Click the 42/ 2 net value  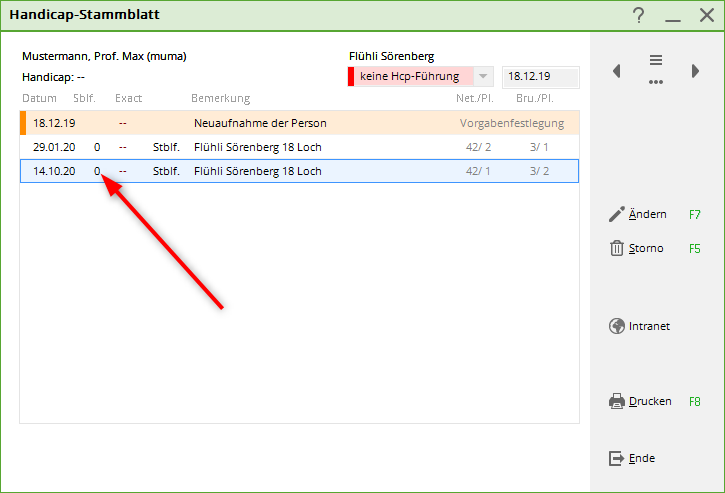click(x=478, y=147)
